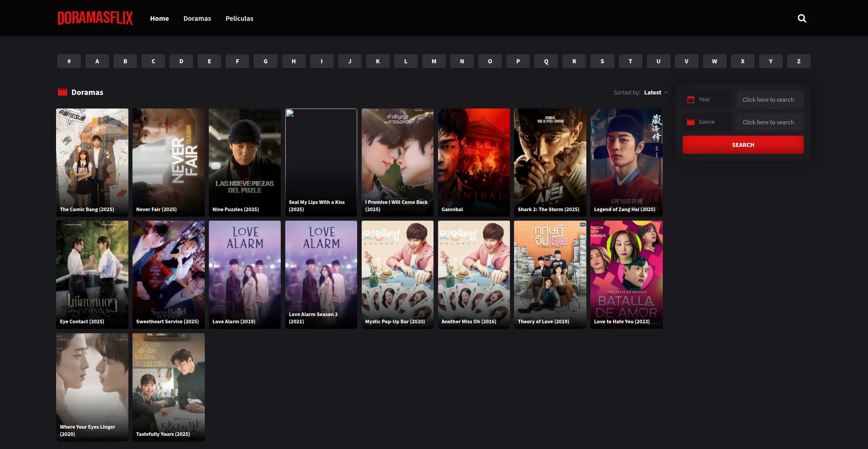This screenshot has height=449, width=868.
Task: Filter titles by letter C
Action: pyautogui.click(x=153, y=61)
